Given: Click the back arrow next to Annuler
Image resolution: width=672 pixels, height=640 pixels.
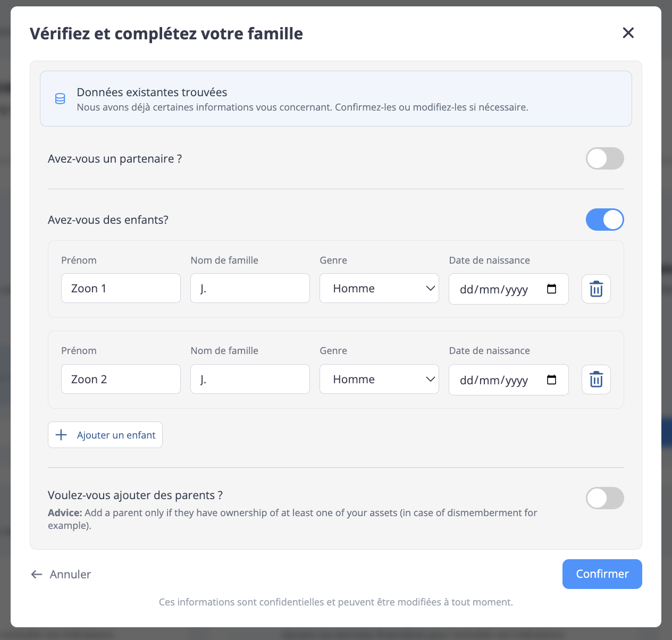Looking at the screenshot, I should (x=37, y=574).
